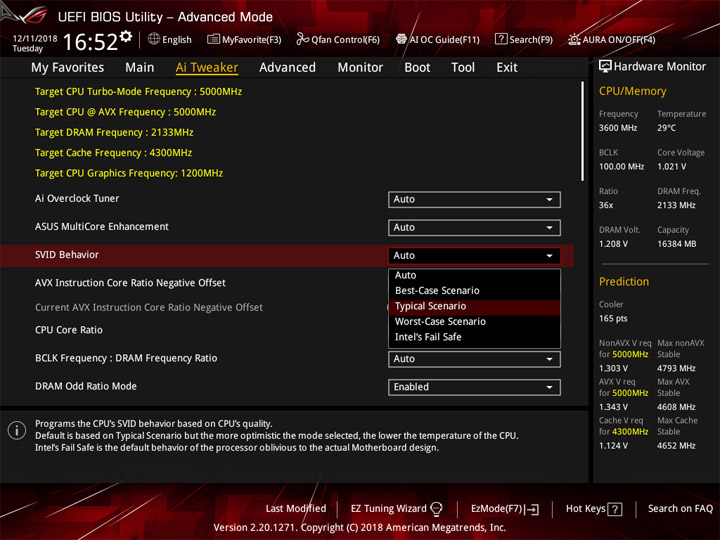
Task: Click Capacity 16384 MB value
Action: pos(676,244)
